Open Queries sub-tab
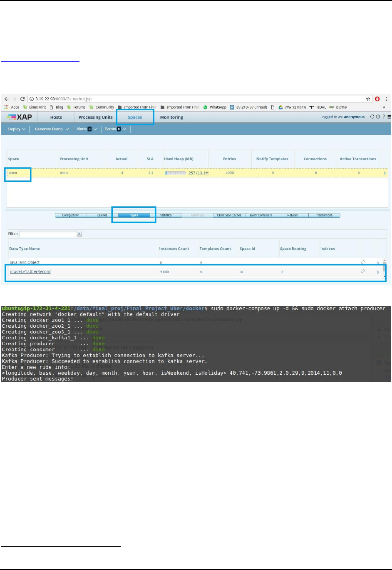The height and width of the screenshot is (570, 392). coord(102,215)
